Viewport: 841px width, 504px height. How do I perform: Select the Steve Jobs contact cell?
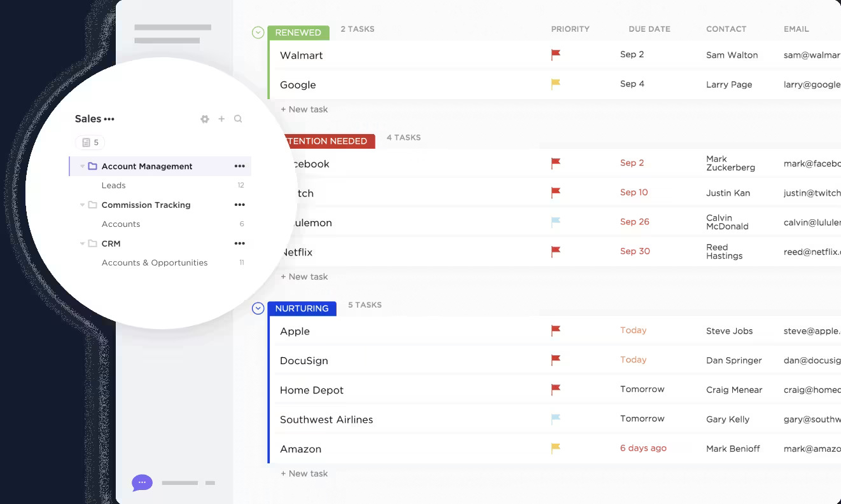[729, 331]
